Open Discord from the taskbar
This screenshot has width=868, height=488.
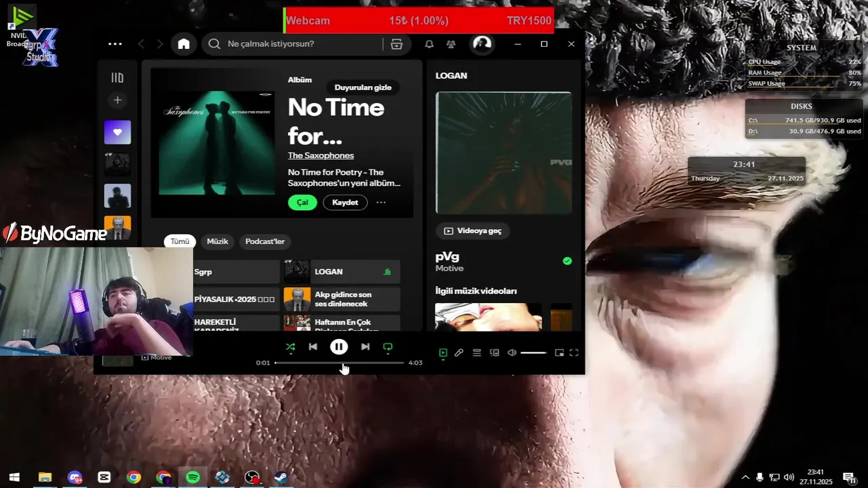[75, 477]
